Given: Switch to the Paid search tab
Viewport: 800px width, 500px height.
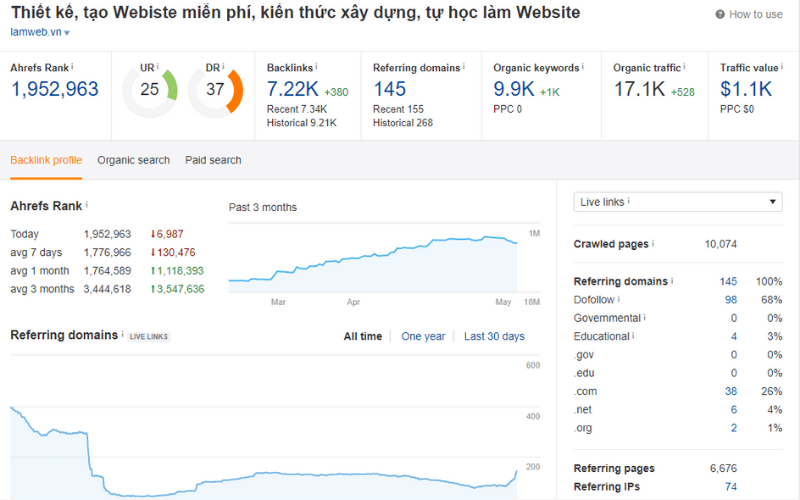Looking at the screenshot, I should (213, 160).
